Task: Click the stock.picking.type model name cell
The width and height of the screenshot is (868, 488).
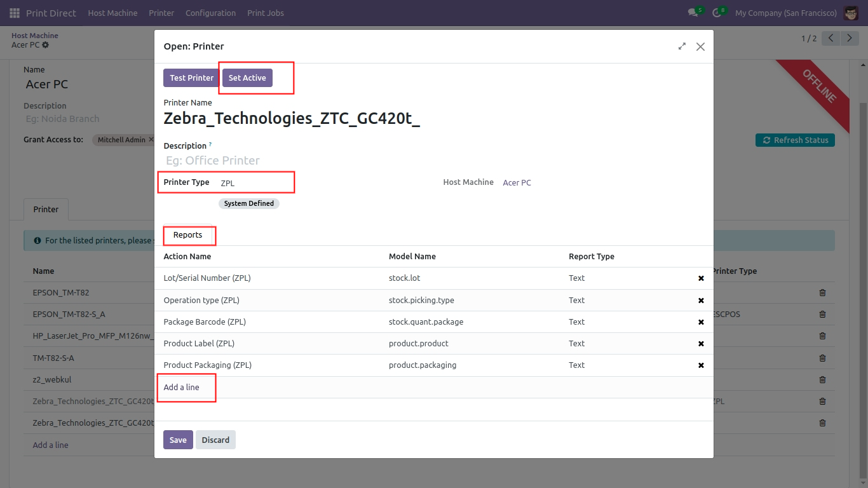Action: (421, 301)
